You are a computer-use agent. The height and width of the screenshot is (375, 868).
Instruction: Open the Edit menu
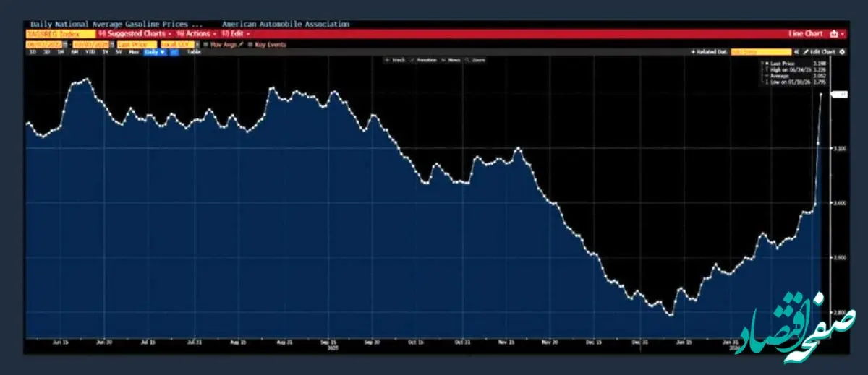tap(236, 34)
